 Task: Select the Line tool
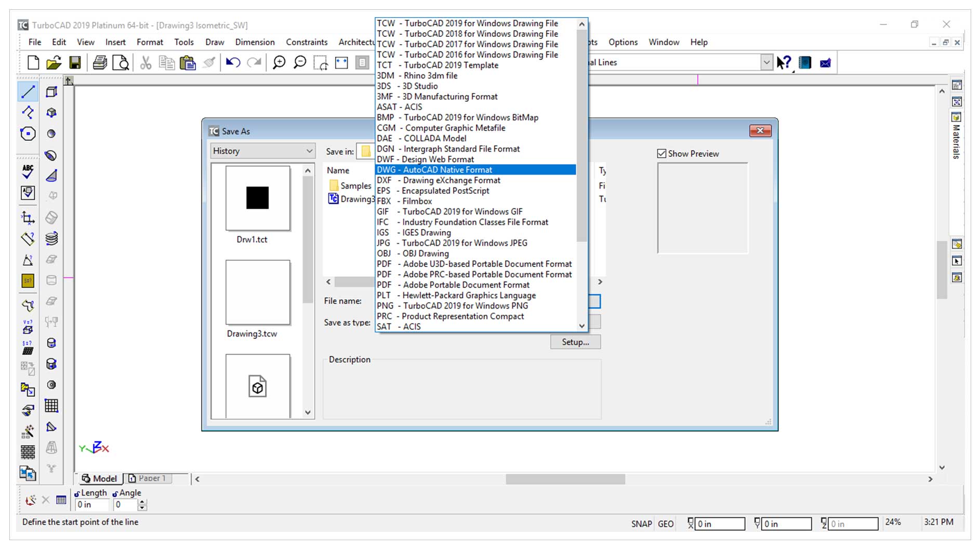click(x=28, y=91)
